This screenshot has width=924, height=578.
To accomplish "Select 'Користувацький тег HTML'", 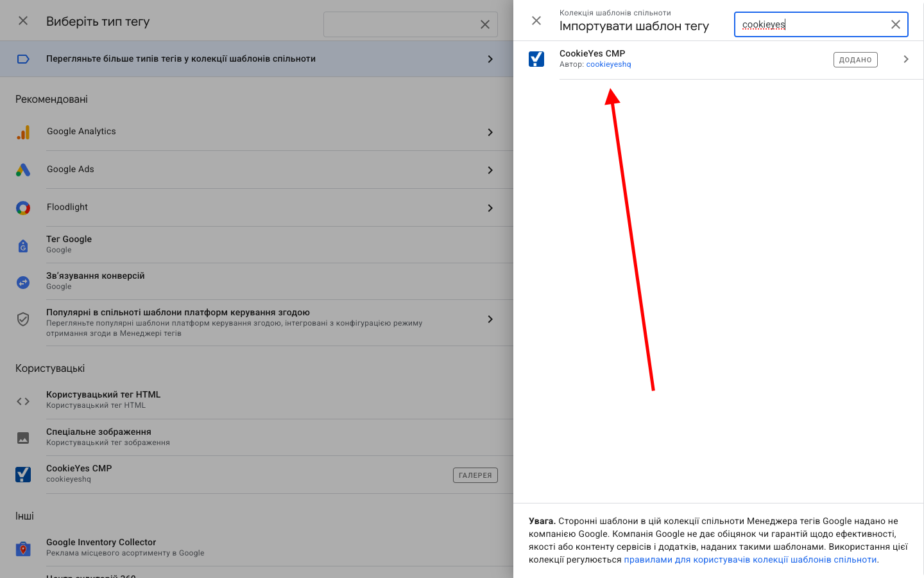I will [x=257, y=400].
